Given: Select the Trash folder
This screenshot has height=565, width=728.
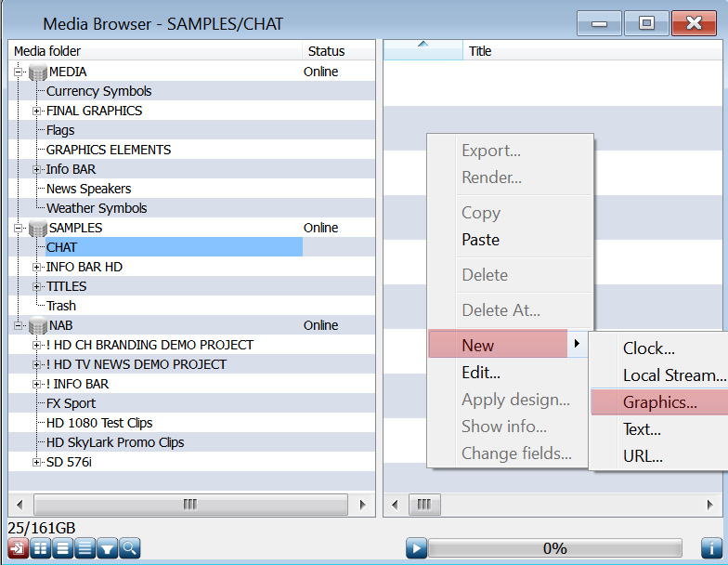Looking at the screenshot, I should pyautogui.click(x=61, y=306).
